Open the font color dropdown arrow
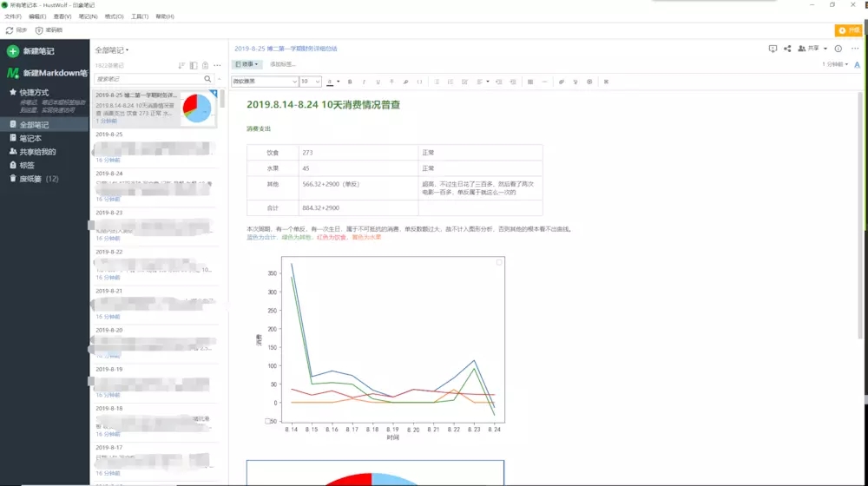This screenshot has width=868, height=486. click(x=339, y=82)
